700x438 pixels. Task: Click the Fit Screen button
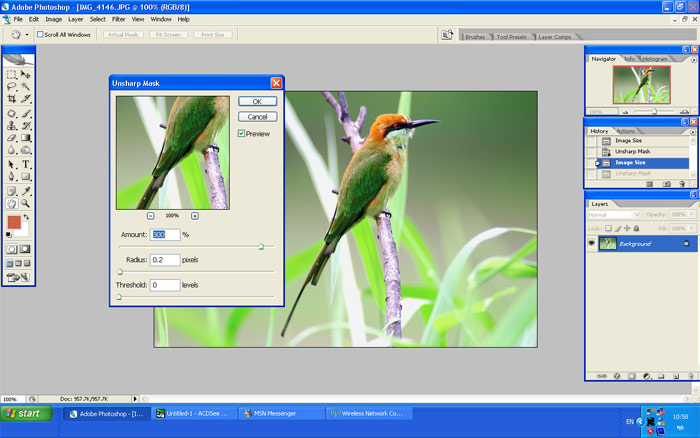pos(168,34)
